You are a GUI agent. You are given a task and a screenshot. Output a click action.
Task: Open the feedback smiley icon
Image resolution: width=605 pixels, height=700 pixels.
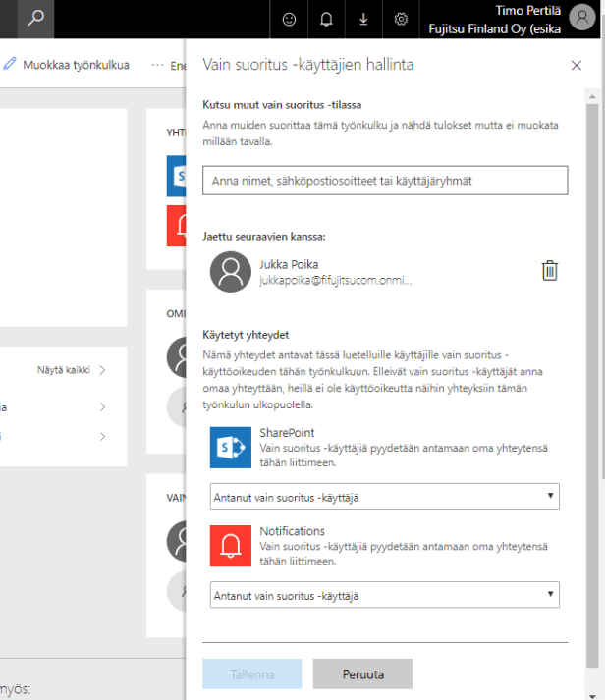tap(288, 19)
